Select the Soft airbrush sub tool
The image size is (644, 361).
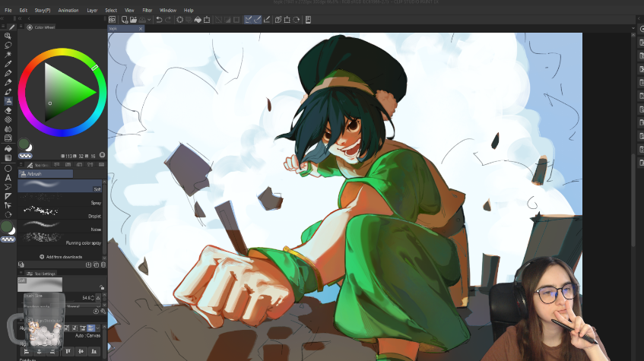click(x=59, y=185)
